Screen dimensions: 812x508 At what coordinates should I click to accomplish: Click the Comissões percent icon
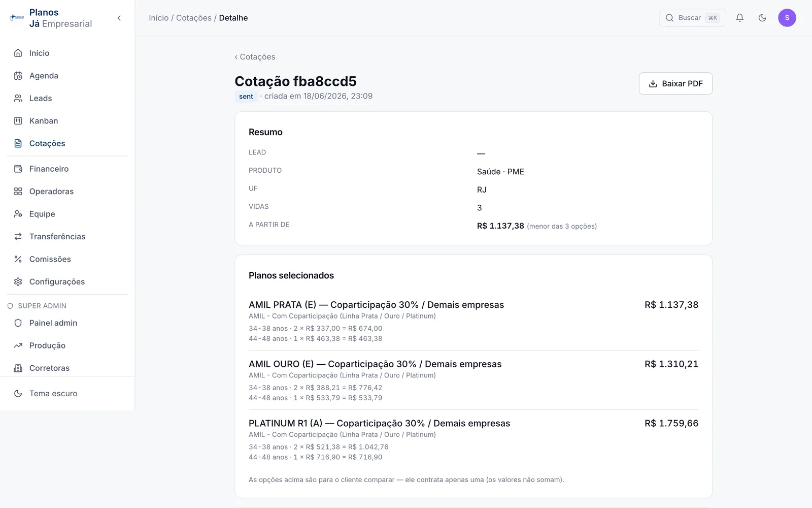(x=18, y=259)
